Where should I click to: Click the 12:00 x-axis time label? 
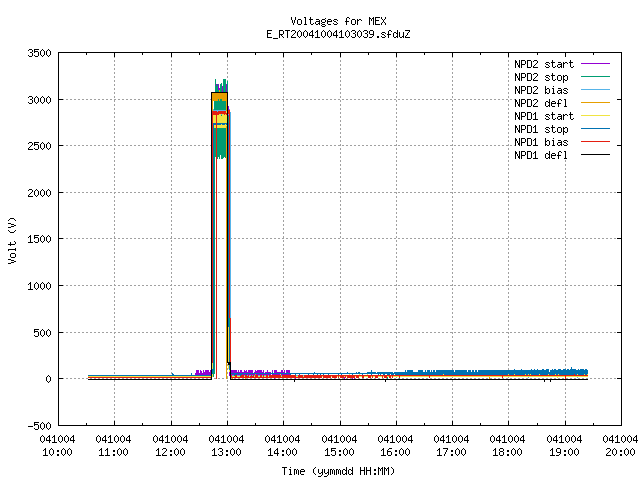coord(170,452)
